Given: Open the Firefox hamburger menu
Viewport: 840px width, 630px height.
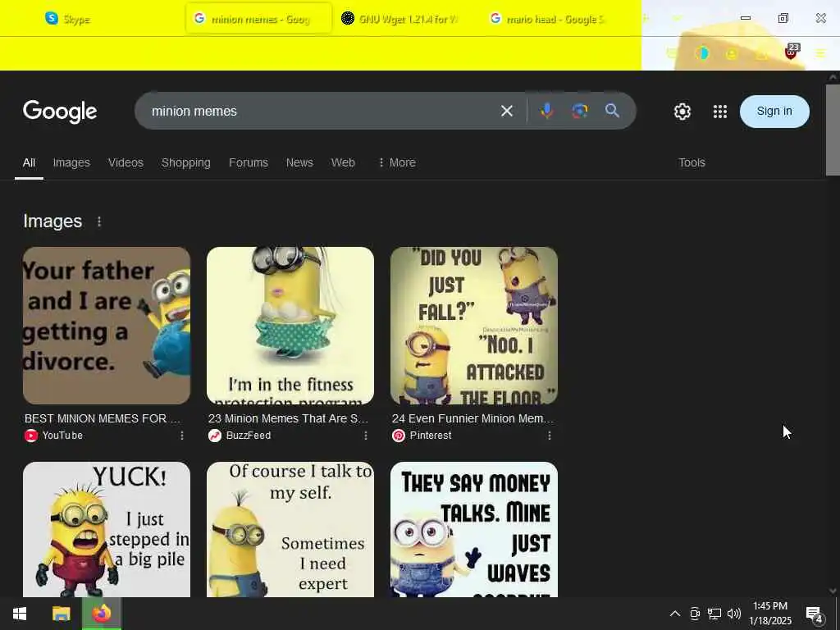Looking at the screenshot, I should tap(820, 53).
